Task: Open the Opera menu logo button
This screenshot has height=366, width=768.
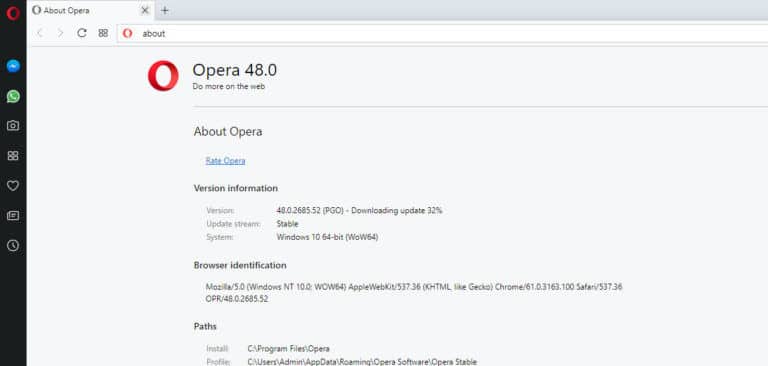Action: [13, 13]
